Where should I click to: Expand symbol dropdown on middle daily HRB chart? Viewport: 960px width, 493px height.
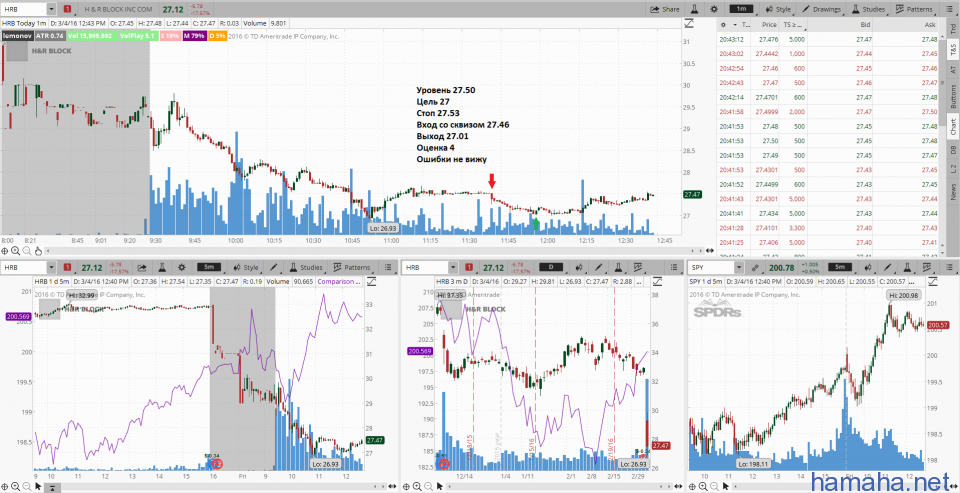pyautogui.click(x=452, y=268)
